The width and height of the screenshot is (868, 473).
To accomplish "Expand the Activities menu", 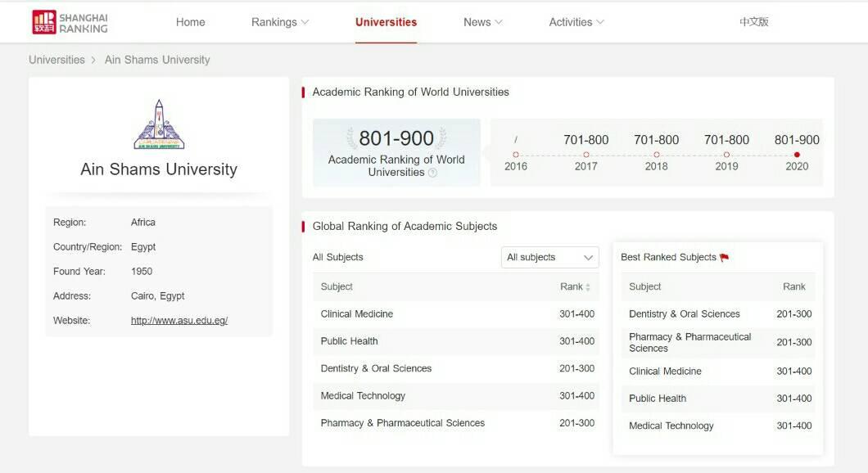I will [x=576, y=22].
